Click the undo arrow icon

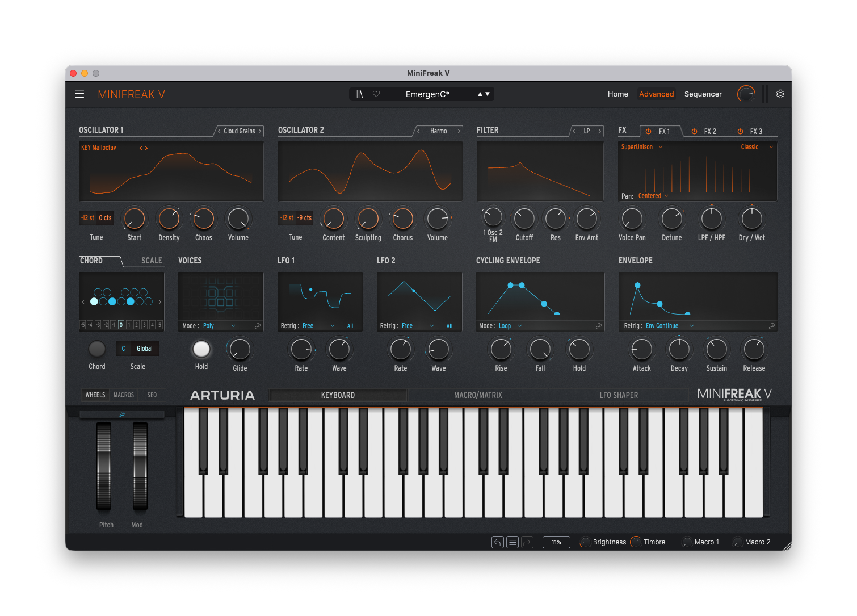(498, 542)
